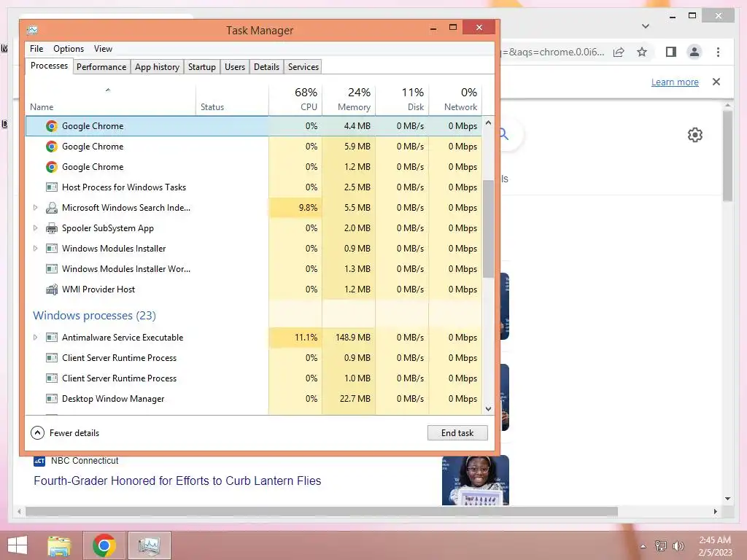Sort processes by the Memory column
The height and width of the screenshot is (560, 747).
point(349,99)
